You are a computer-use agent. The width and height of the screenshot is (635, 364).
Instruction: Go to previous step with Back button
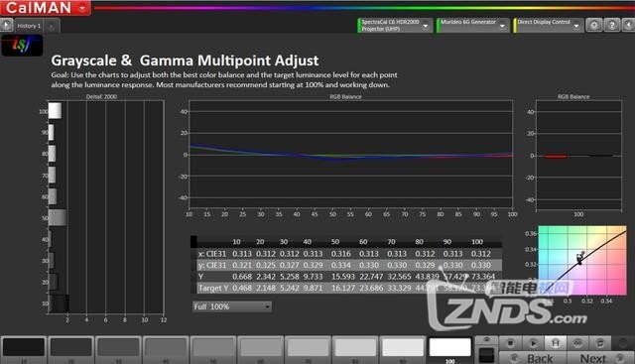pos(533,358)
